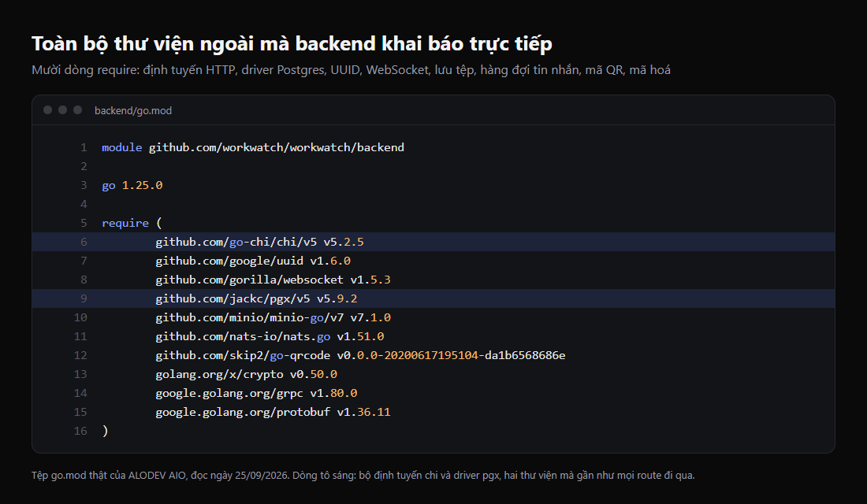The width and height of the screenshot is (867, 504).
Task: Click the backend/go.mod file name
Action: (133, 110)
